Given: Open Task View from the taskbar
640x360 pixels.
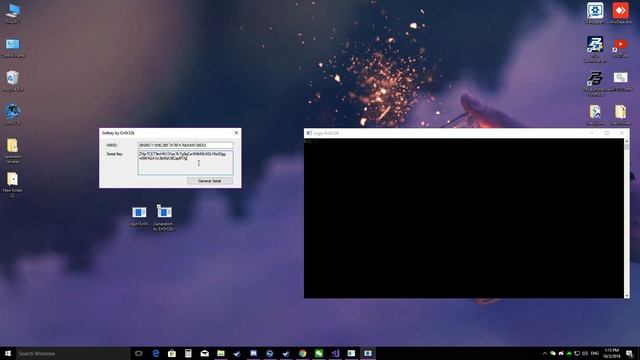Looking at the screenshot, I should coord(139,353).
